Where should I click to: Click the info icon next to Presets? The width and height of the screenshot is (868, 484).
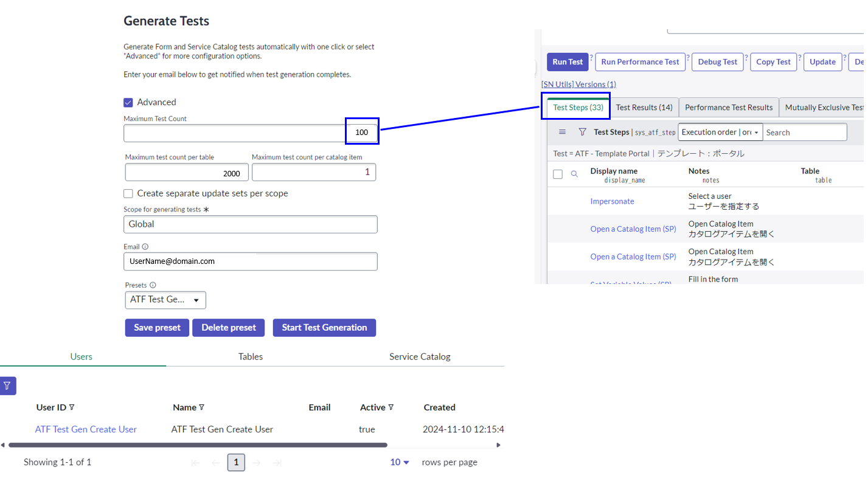point(151,285)
